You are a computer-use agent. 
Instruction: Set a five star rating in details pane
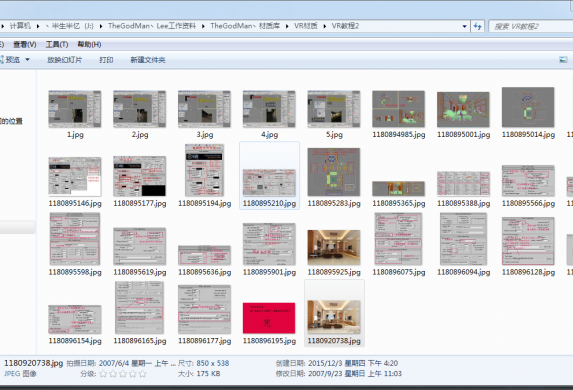pyautogui.click(x=143, y=374)
